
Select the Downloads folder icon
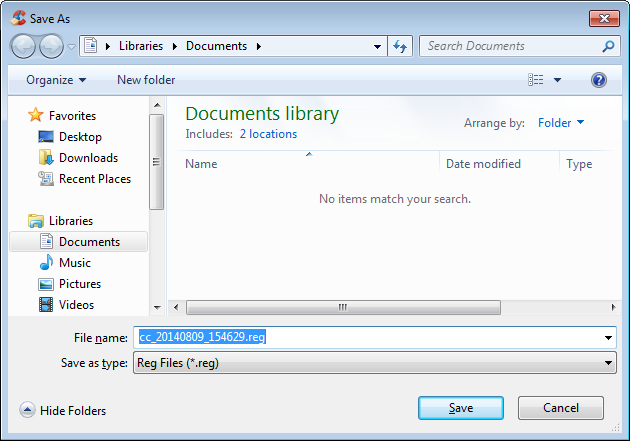(x=46, y=158)
